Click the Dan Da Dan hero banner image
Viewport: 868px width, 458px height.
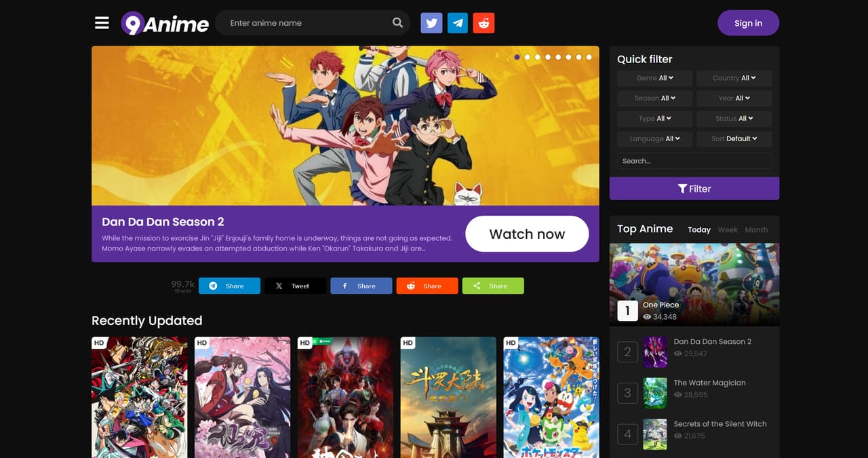pos(345,126)
